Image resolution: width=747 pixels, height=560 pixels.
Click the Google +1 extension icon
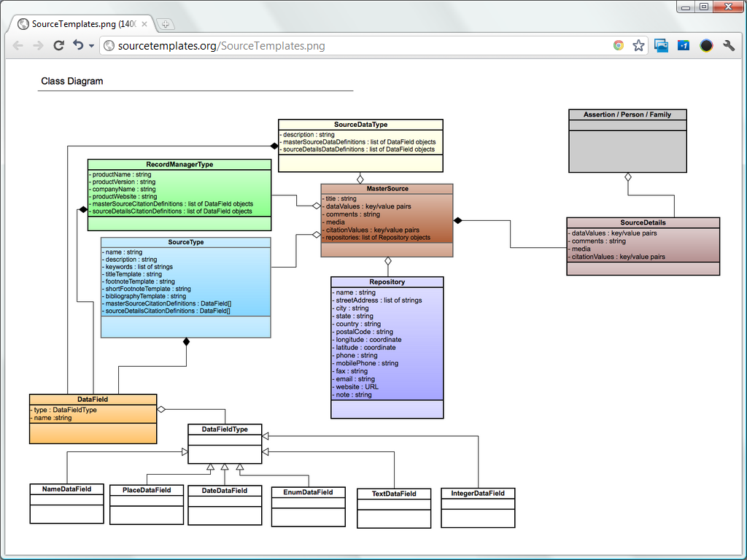coord(683,45)
